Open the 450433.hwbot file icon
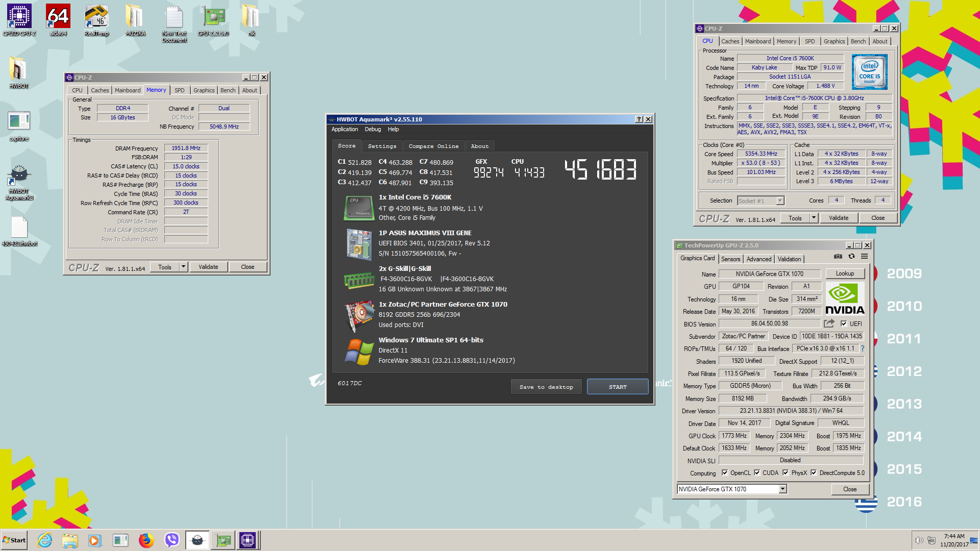 pos(19,231)
